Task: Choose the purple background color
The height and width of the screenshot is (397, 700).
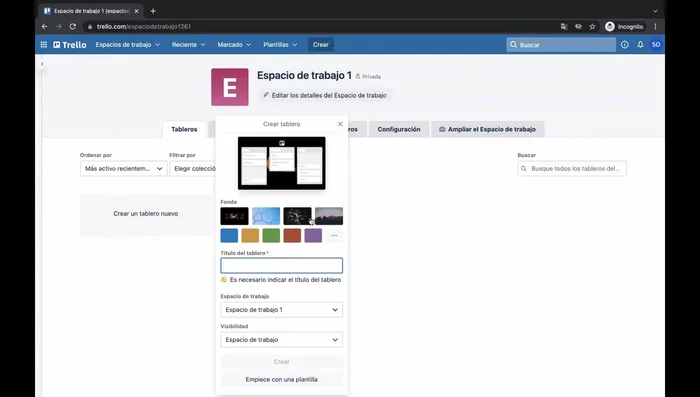Action: [x=313, y=235]
